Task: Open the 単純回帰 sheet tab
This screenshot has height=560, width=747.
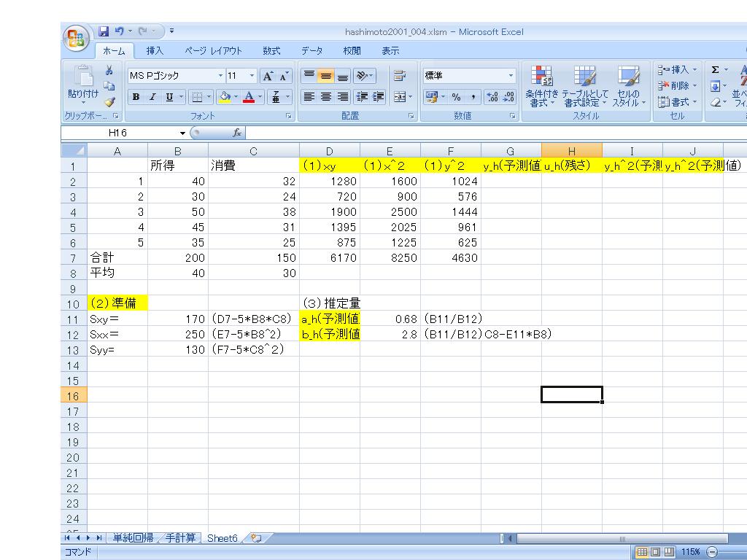Action: coord(133,538)
